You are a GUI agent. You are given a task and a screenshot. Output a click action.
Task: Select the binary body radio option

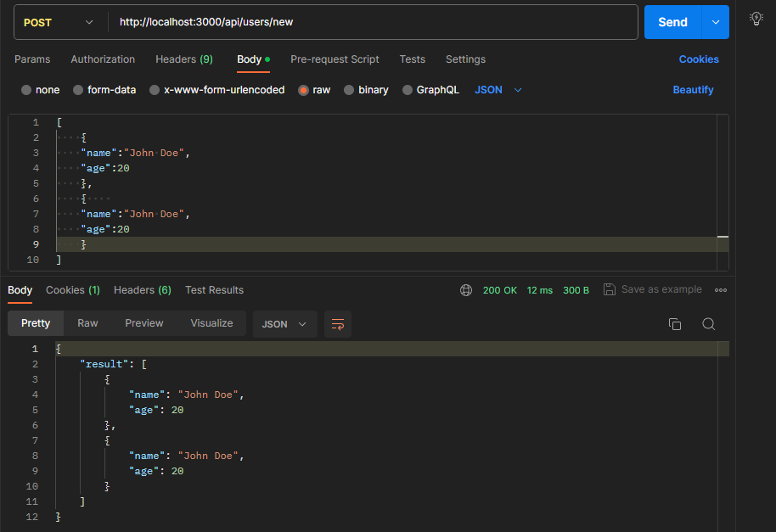tap(349, 90)
